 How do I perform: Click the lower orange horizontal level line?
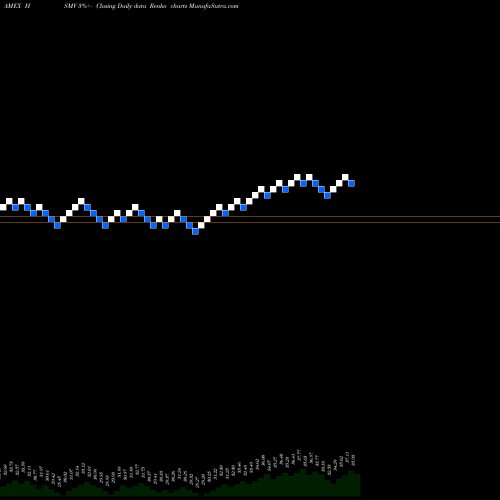tap(250, 222)
